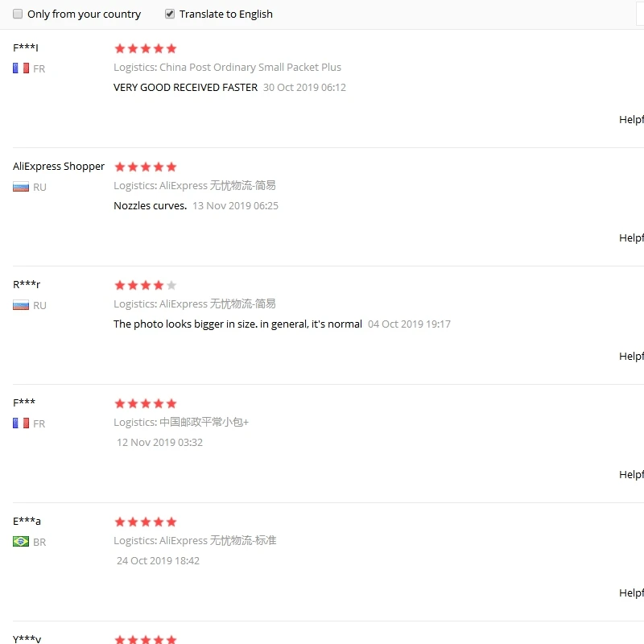Click the Only from your country label

(85, 14)
